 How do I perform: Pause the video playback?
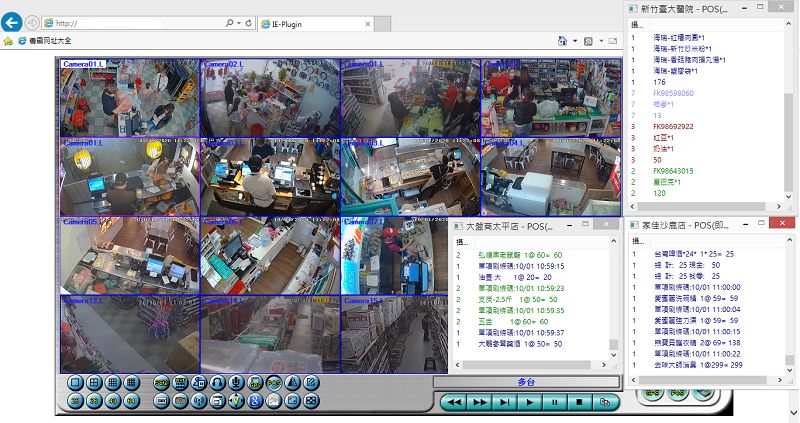(555, 401)
